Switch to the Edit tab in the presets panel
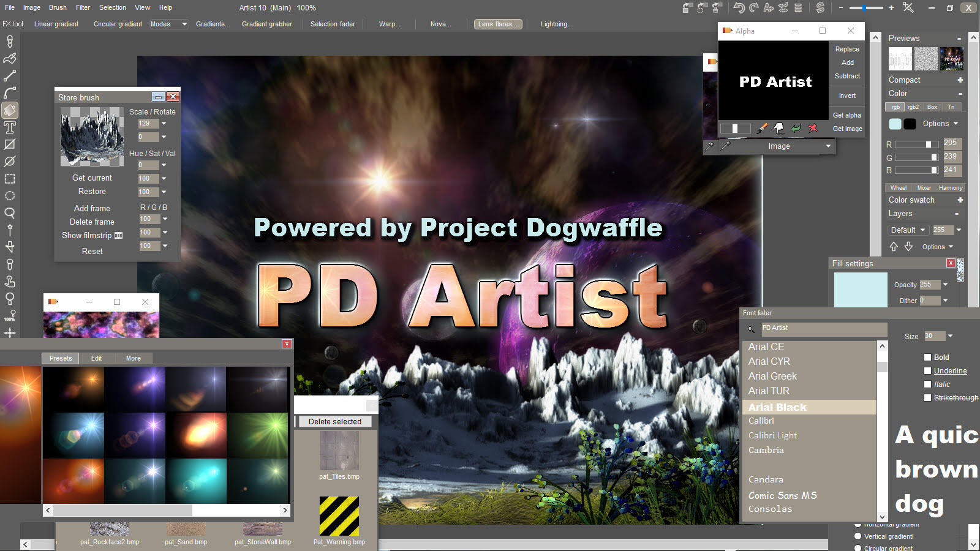This screenshot has width=980, height=551. pyautogui.click(x=96, y=358)
